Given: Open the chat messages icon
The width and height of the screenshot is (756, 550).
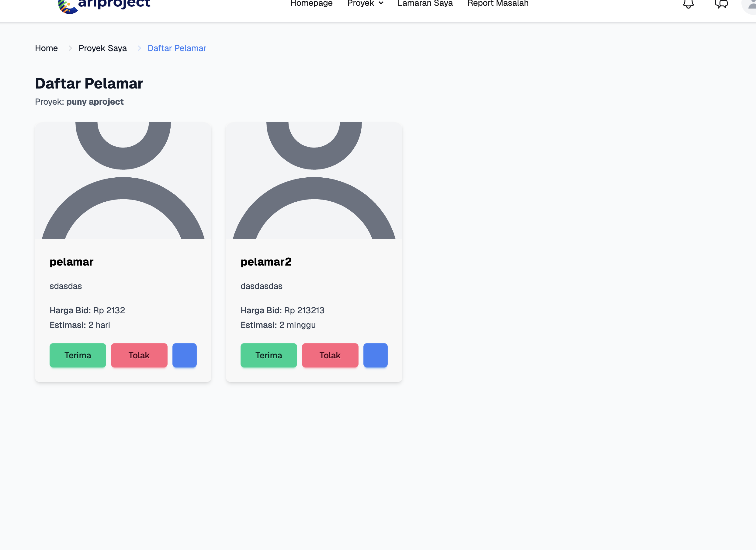Looking at the screenshot, I should pos(721,4).
